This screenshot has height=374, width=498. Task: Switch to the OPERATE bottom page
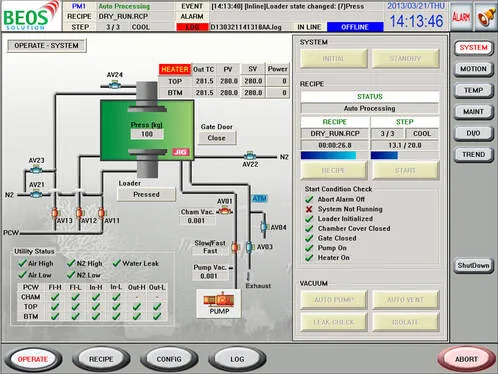click(x=33, y=359)
